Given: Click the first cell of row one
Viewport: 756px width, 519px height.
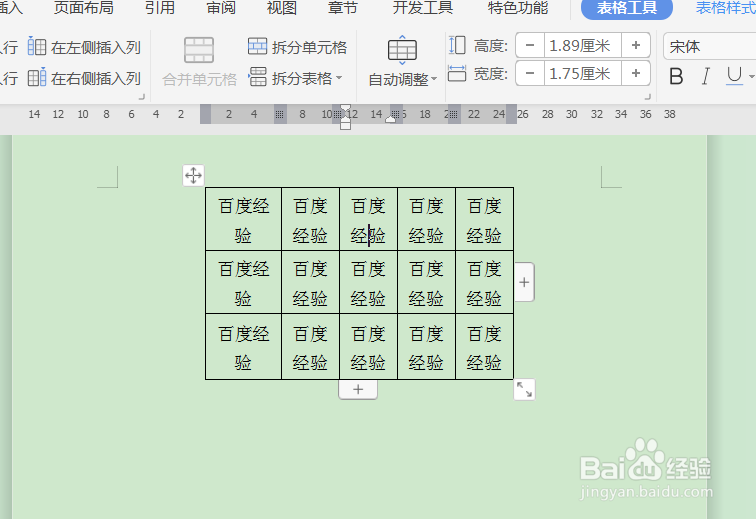Looking at the screenshot, I should [x=243, y=219].
